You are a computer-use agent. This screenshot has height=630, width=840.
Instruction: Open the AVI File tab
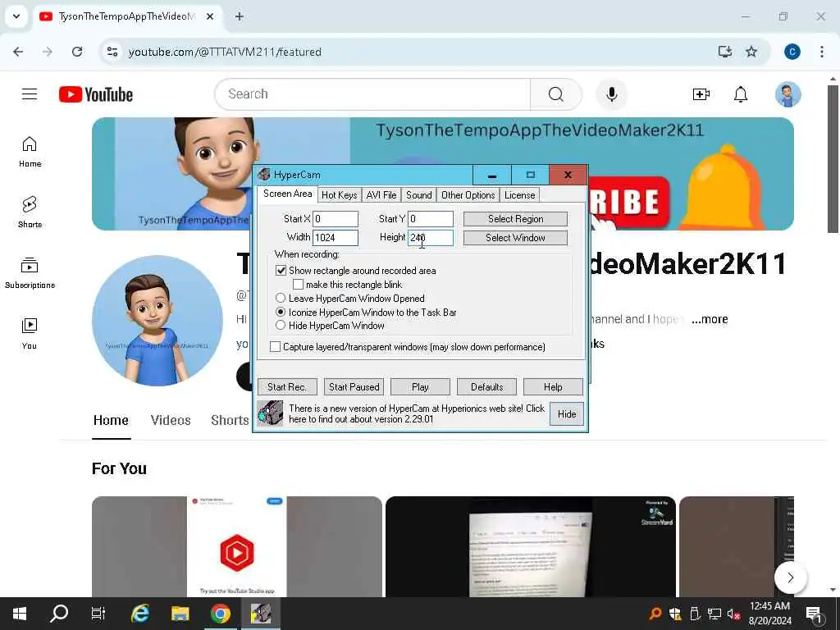pos(381,195)
